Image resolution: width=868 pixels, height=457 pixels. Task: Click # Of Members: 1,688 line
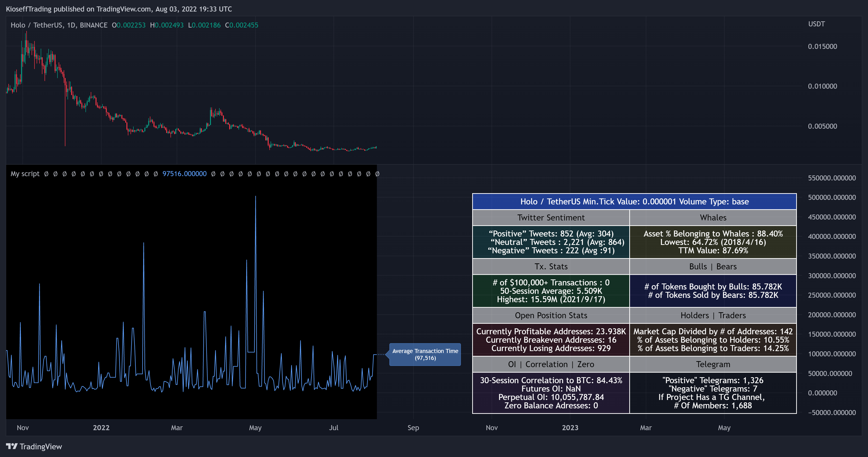[713, 406]
